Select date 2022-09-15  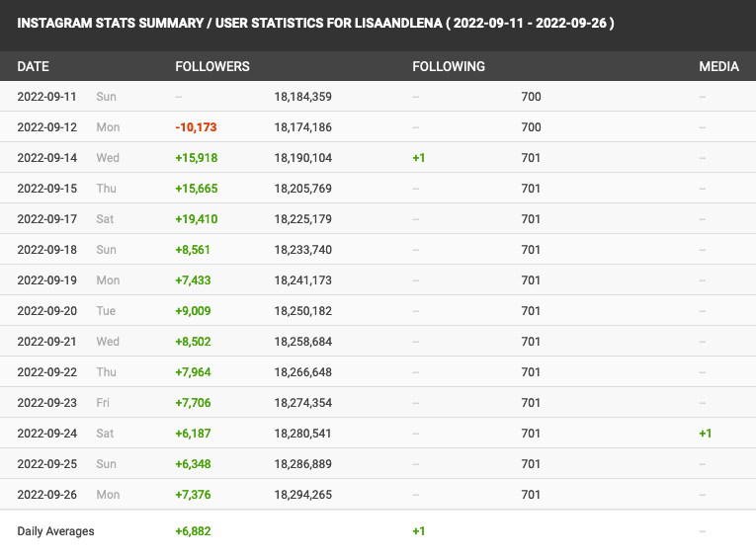coord(47,189)
